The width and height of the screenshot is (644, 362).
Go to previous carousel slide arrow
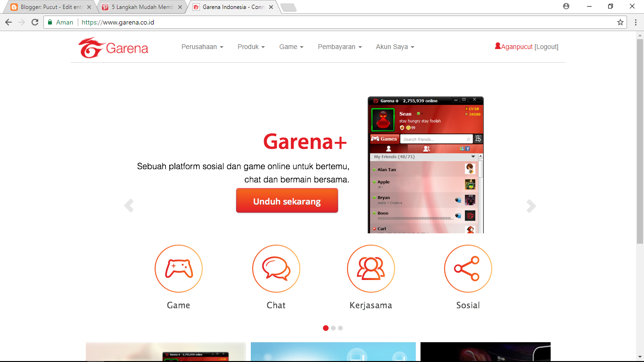pyautogui.click(x=129, y=206)
